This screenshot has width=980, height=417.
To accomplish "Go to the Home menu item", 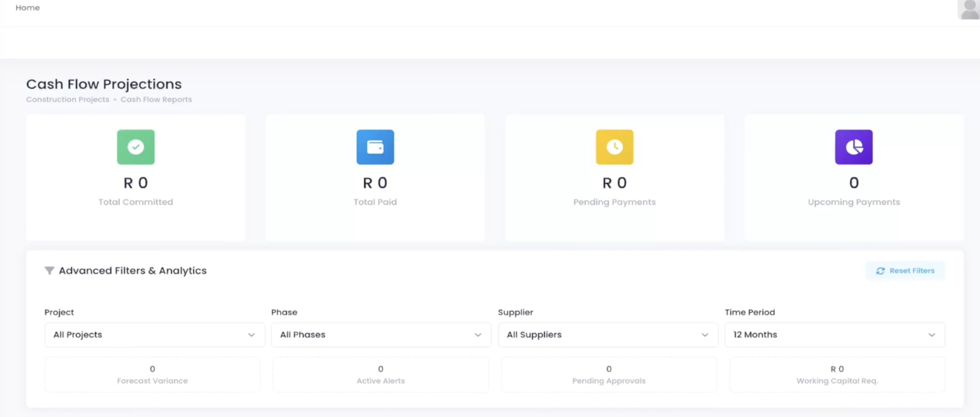I will pyautogui.click(x=27, y=8).
